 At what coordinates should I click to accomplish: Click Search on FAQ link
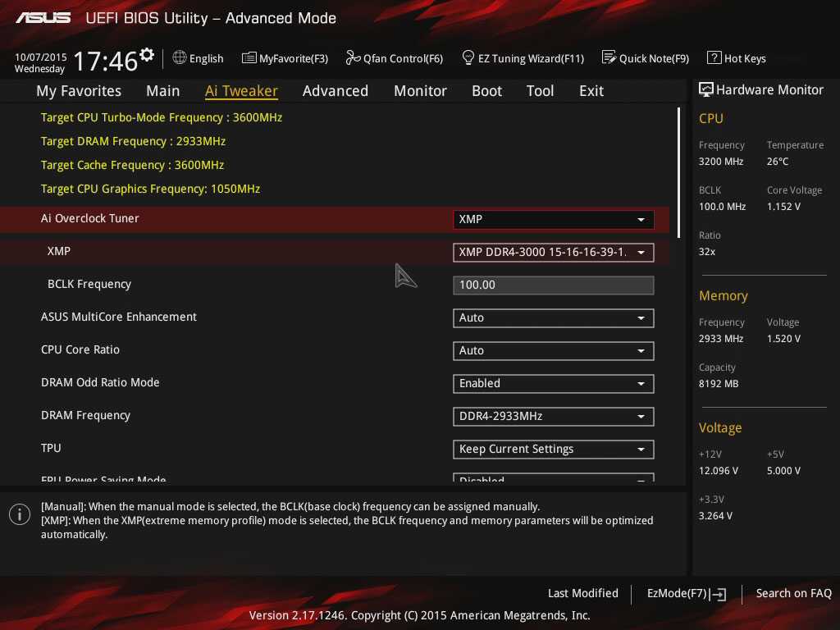pyautogui.click(x=793, y=594)
